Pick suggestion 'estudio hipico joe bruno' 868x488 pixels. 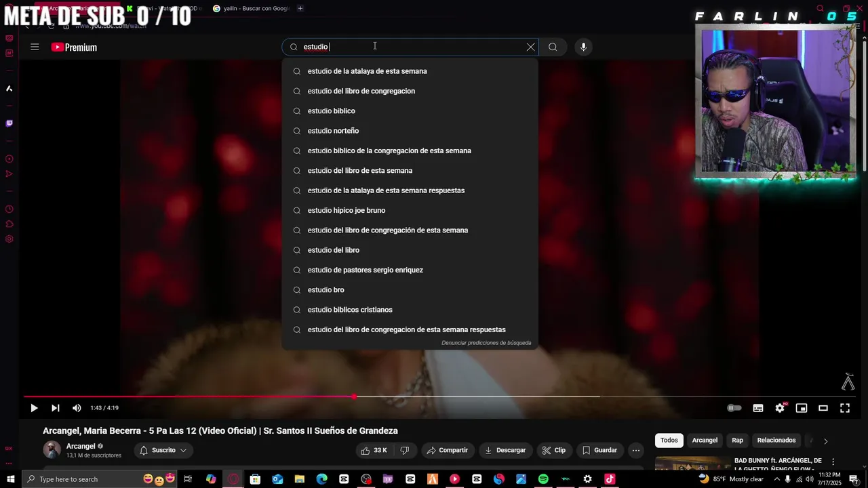(x=410, y=210)
